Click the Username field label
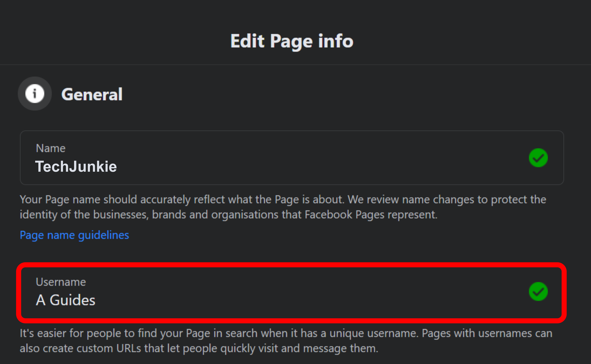 click(61, 282)
